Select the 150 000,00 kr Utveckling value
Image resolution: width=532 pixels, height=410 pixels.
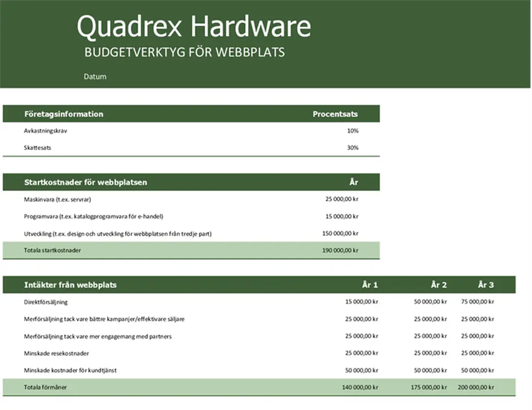point(340,234)
